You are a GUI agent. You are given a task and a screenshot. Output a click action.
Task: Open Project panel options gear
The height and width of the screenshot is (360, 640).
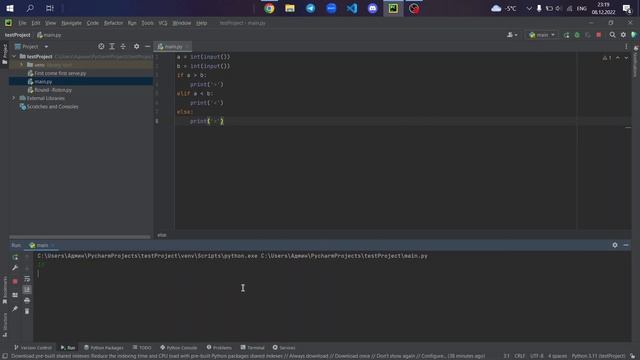(136, 47)
